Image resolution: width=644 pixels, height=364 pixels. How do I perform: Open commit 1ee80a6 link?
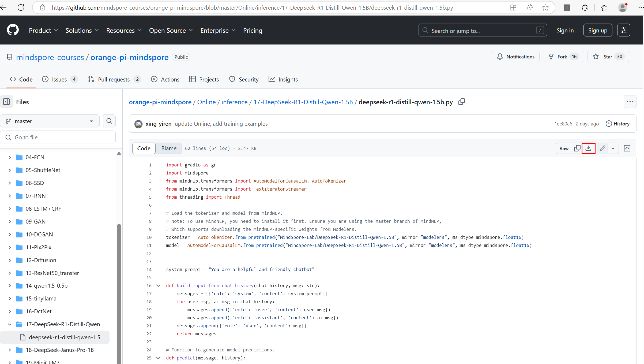[x=563, y=124]
